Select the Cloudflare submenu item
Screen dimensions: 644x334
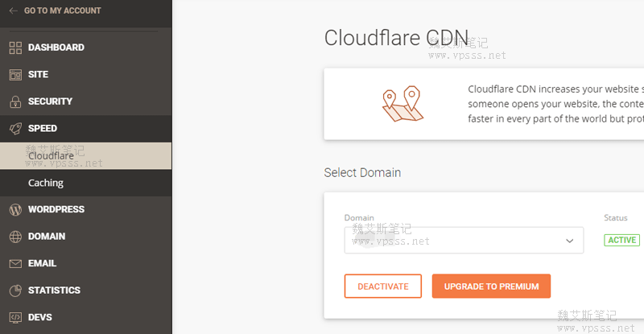[86, 155]
